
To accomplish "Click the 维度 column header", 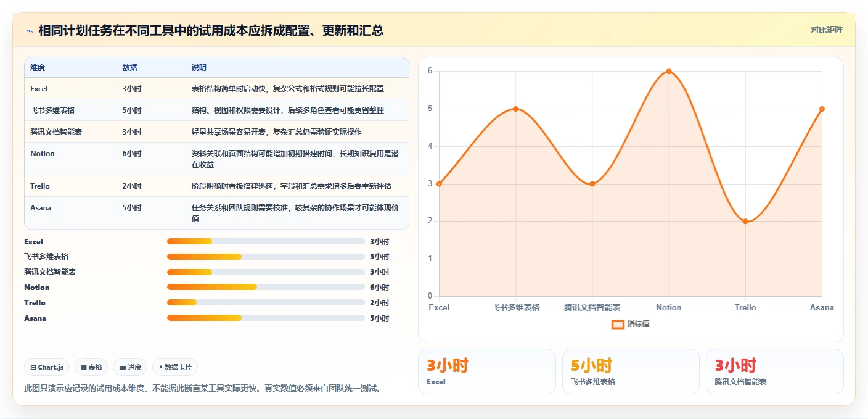I will [38, 67].
